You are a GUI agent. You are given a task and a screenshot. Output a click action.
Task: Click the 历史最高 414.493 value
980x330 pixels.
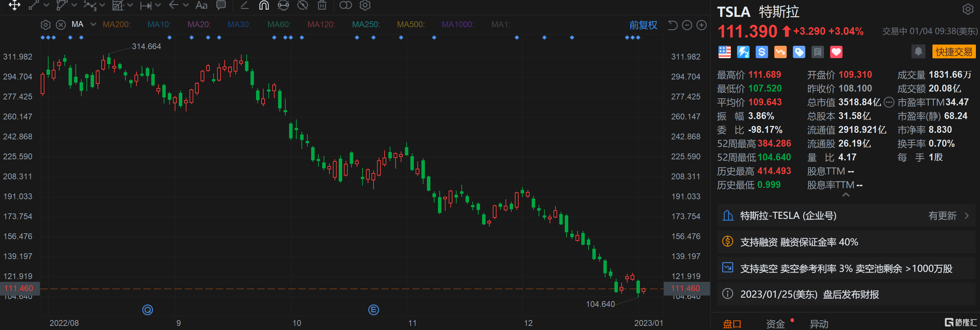(774, 171)
